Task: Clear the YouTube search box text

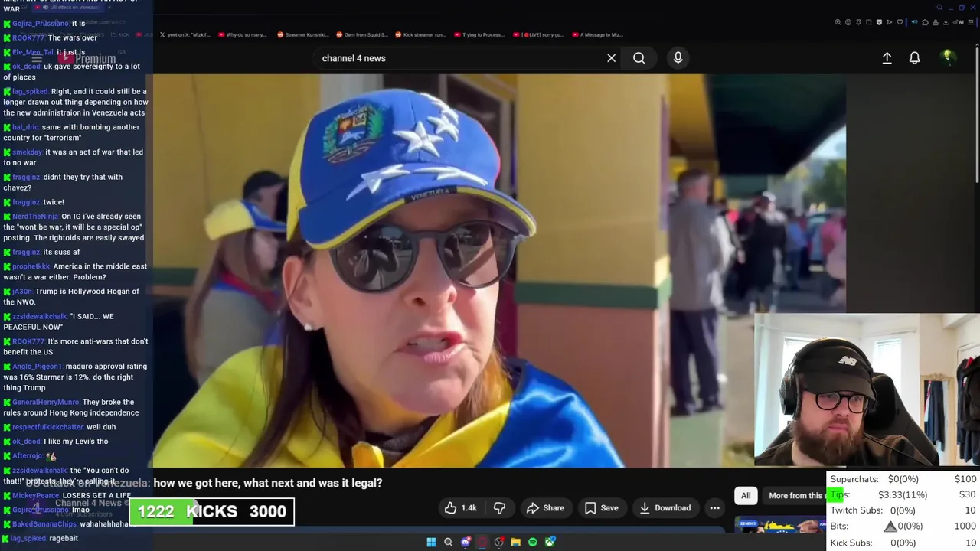Action: tap(611, 58)
